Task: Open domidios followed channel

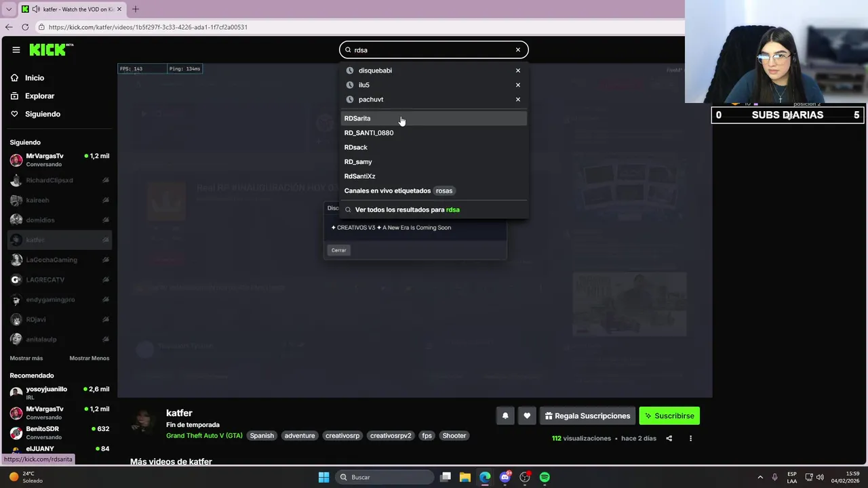Action: [x=60, y=220]
